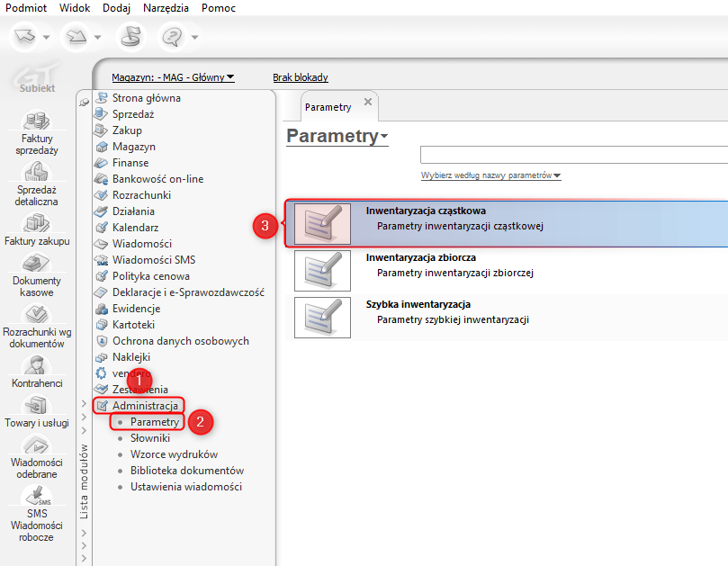Select Inwentaryzacja cząstkowa parameter row
The image size is (728, 566).
tap(507, 224)
